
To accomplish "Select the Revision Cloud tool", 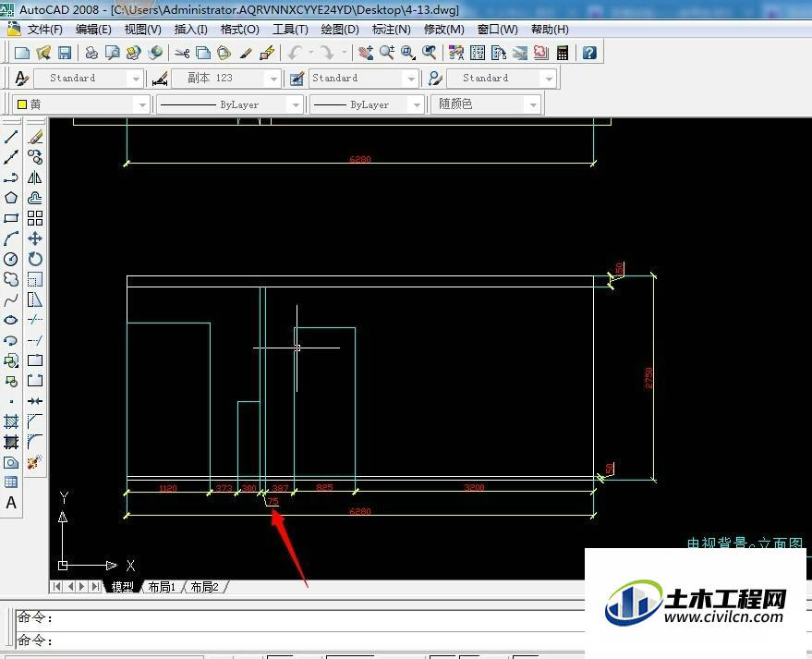I will (11, 279).
